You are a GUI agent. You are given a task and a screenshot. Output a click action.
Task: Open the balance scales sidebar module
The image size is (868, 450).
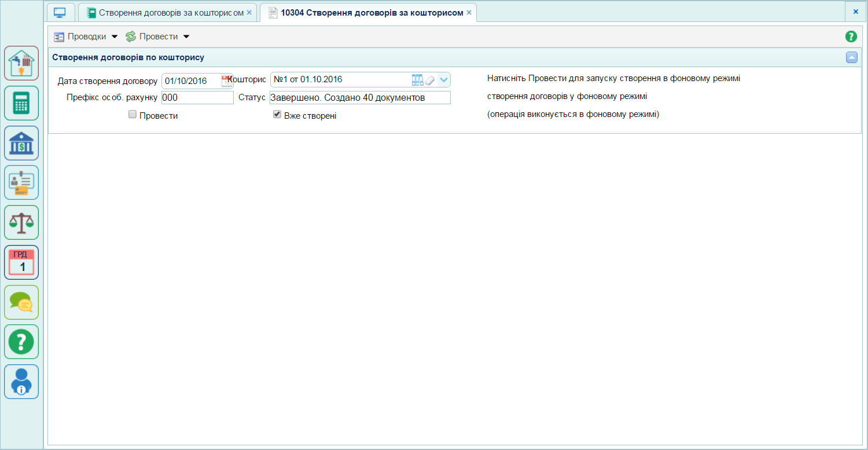click(x=21, y=222)
